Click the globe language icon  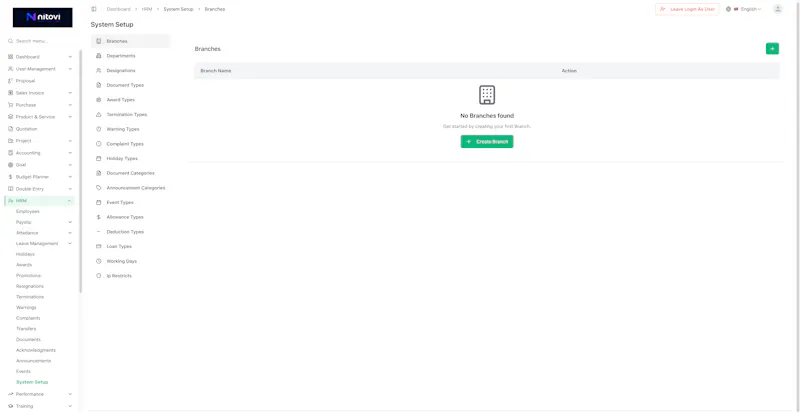pos(728,9)
